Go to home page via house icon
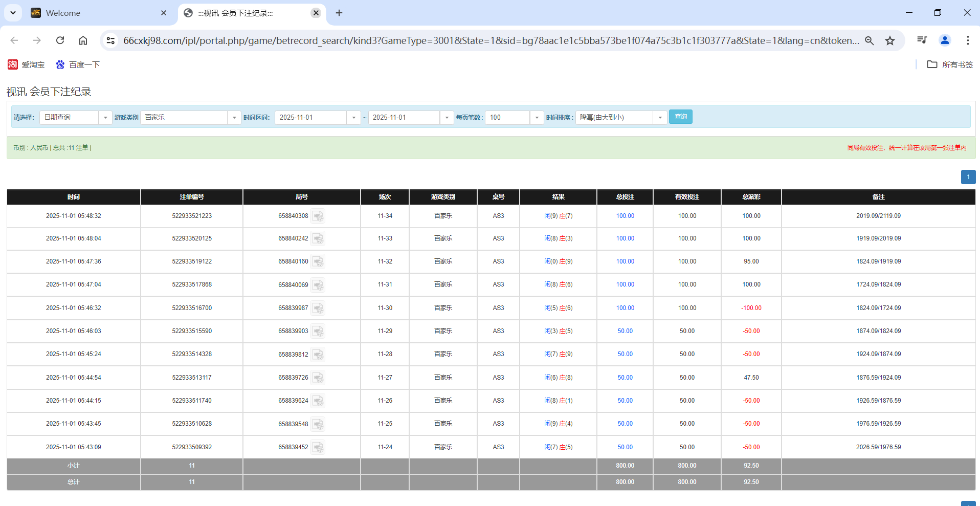The height and width of the screenshot is (506, 980). tap(83, 40)
